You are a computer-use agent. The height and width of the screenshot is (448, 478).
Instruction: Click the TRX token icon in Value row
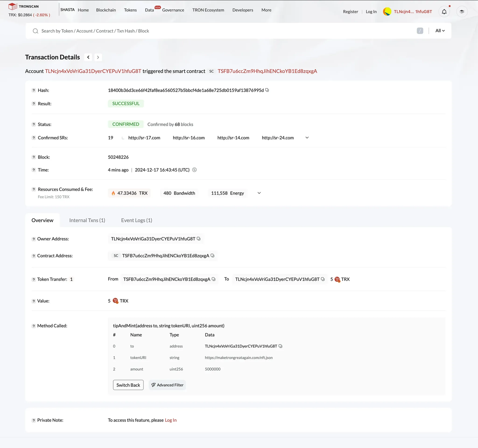pyautogui.click(x=115, y=301)
